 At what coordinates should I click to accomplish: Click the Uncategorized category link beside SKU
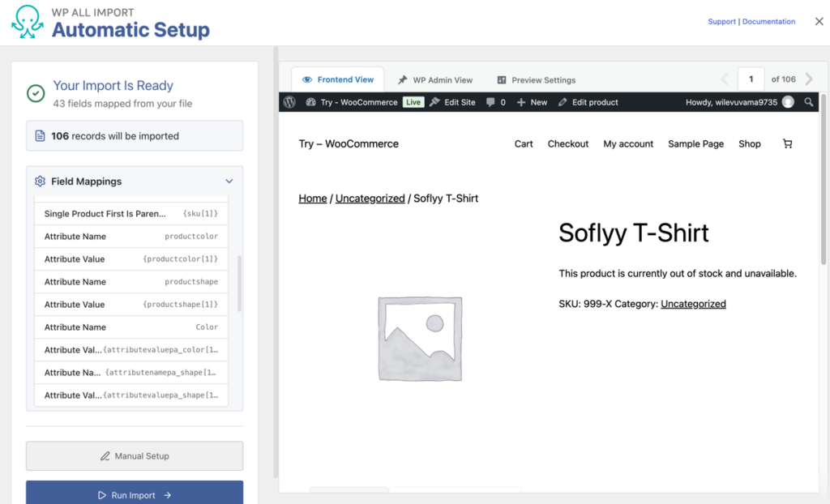pos(694,304)
